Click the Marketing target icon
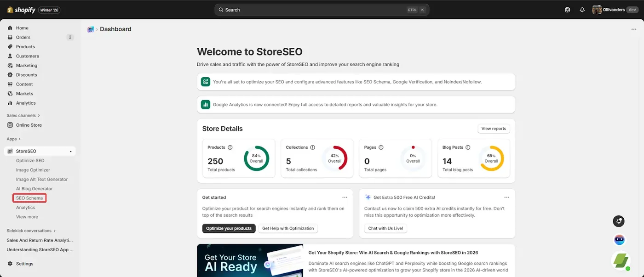The height and width of the screenshot is (277, 644). point(10,66)
